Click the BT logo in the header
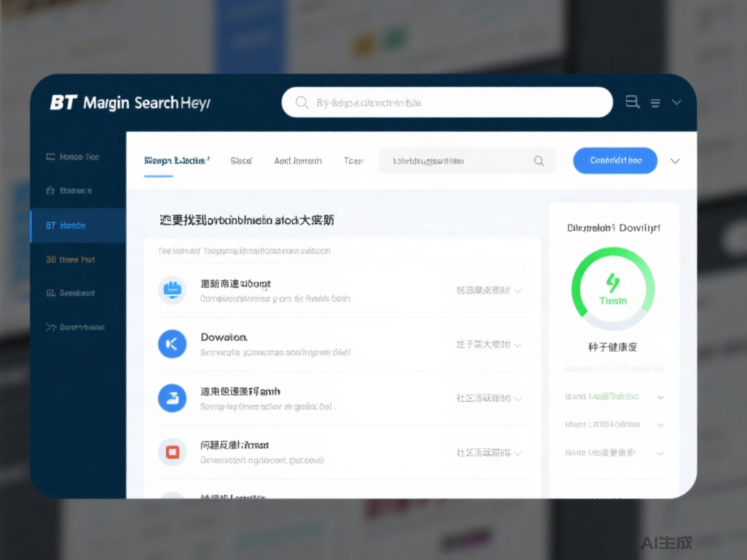The width and height of the screenshot is (747, 560). click(63, 103)
